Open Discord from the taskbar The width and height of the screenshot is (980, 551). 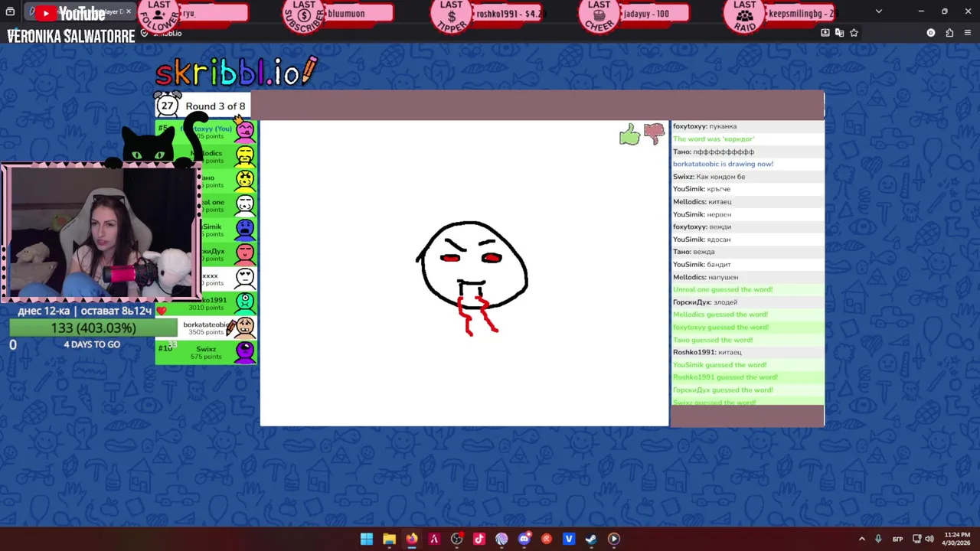click(x=524, y=539)
